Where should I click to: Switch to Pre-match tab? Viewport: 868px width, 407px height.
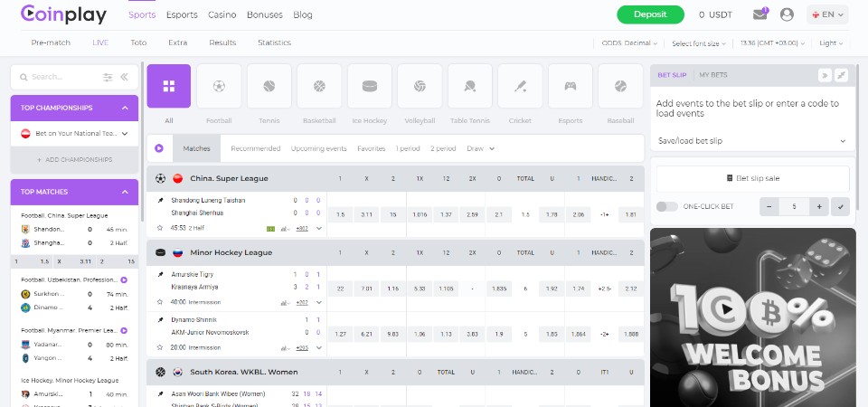coord(51,43)
